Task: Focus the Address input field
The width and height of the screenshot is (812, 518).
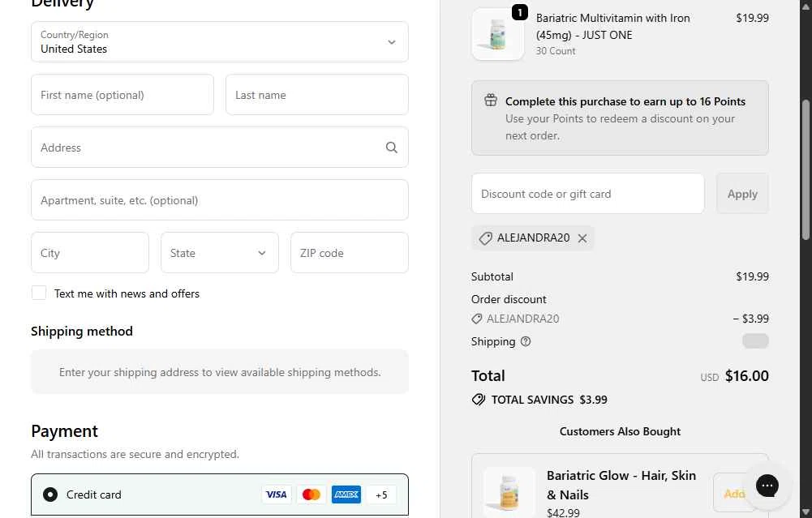Action: [220, 148]
